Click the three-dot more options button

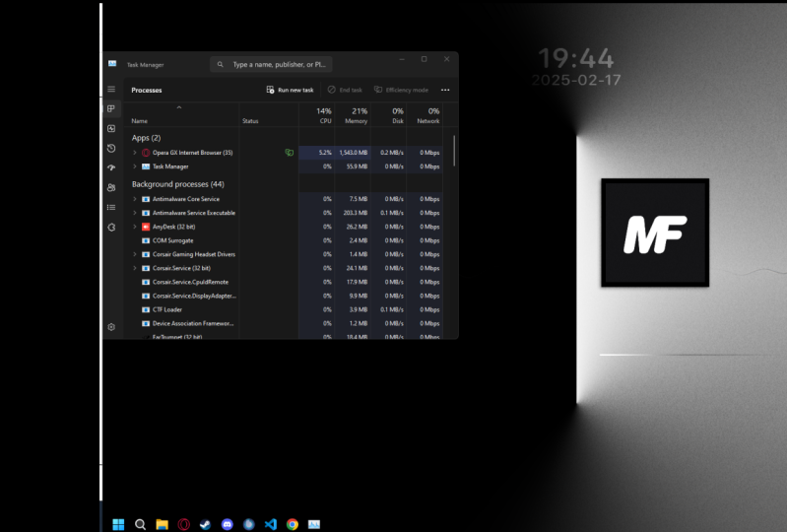click(445, 90)
